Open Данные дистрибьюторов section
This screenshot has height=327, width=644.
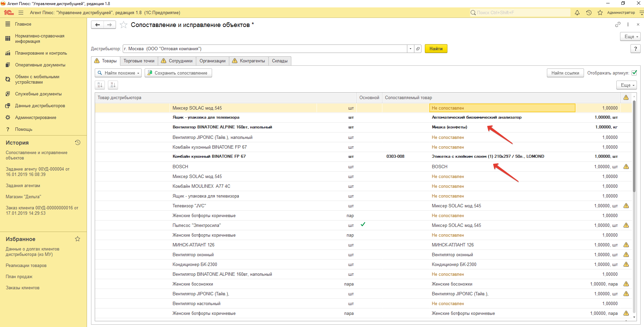pos(40,106)
